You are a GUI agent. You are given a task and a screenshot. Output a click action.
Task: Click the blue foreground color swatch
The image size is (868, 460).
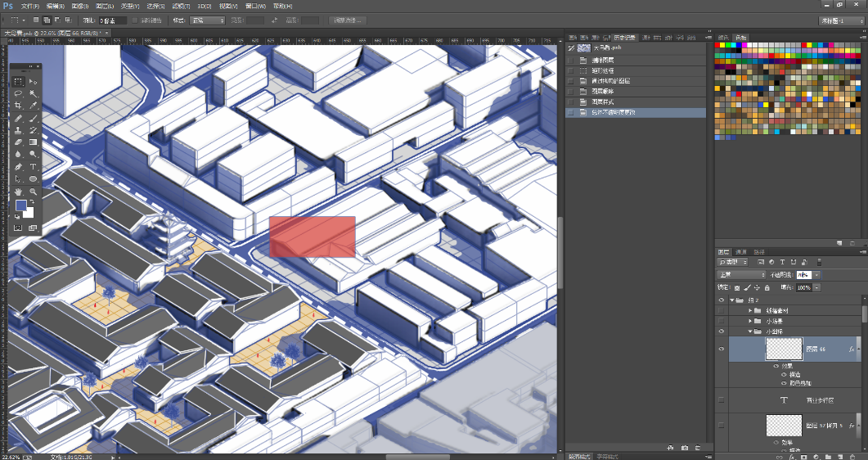(21, 205)
